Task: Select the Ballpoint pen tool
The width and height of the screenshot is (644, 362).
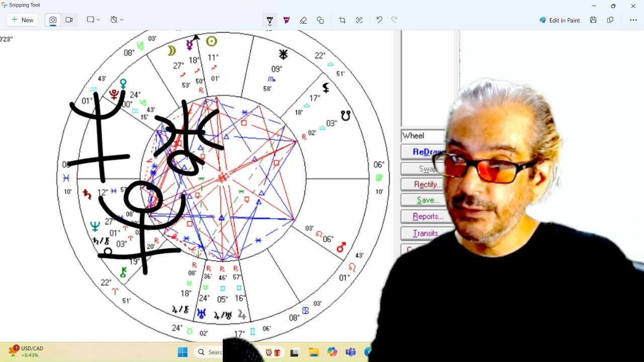Action: coord(270,20)
